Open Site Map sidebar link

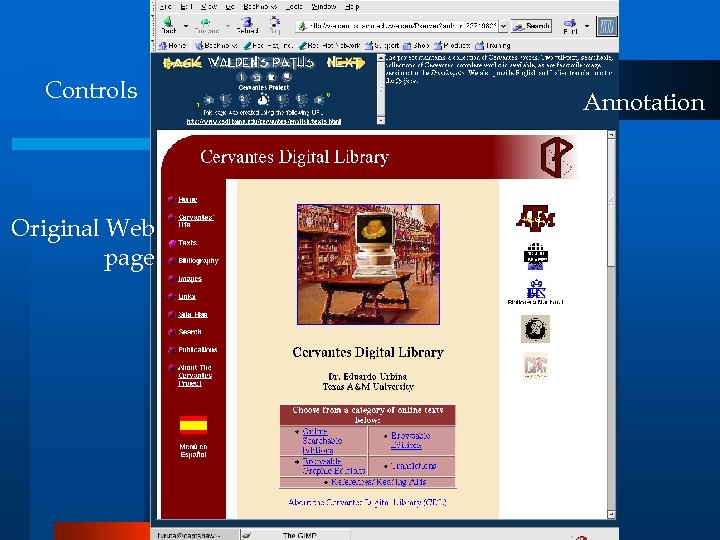(193, 314)
